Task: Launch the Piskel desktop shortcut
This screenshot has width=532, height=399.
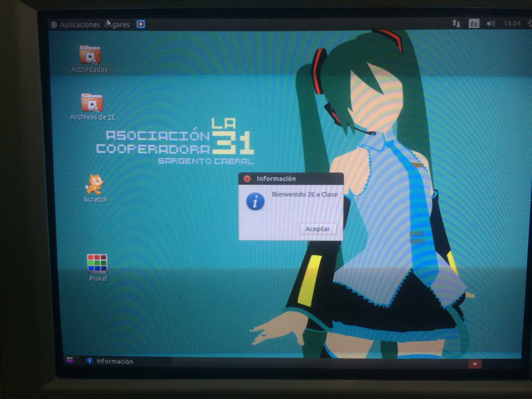Action: 97,264
